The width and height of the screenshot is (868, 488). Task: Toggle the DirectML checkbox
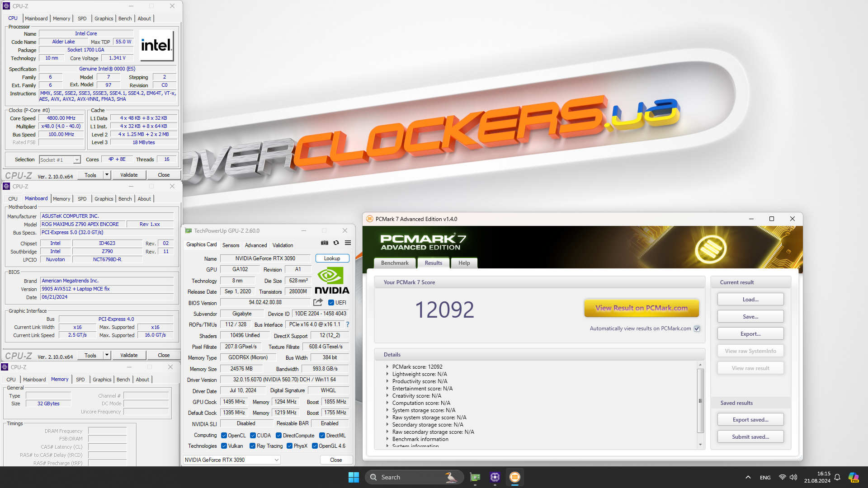tap(322, 436)
